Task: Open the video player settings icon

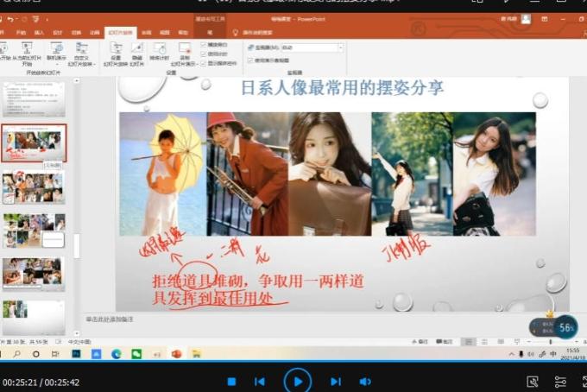Action: [x=560, y=381]
